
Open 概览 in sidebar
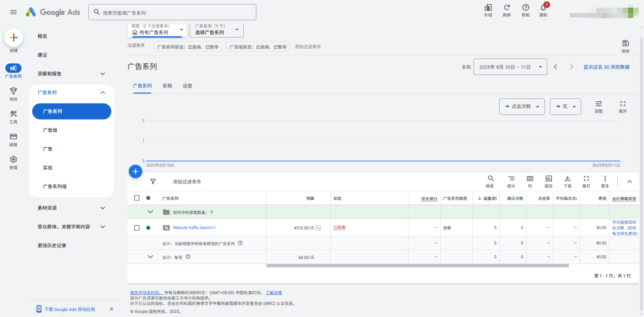42,36
